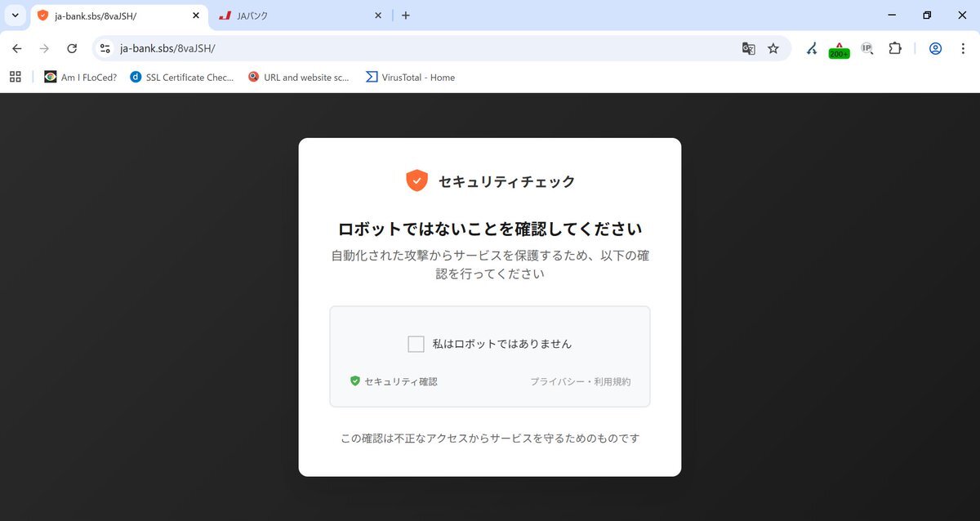Screen dimensions: 980x521
Task: Open a new tab
Action: coord(406,15)
